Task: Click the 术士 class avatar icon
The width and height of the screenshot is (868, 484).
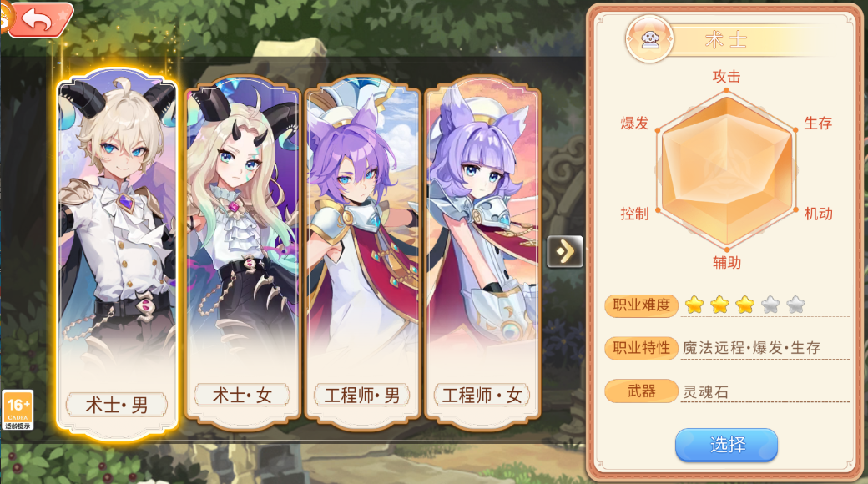Action: (x=649, y=40)
